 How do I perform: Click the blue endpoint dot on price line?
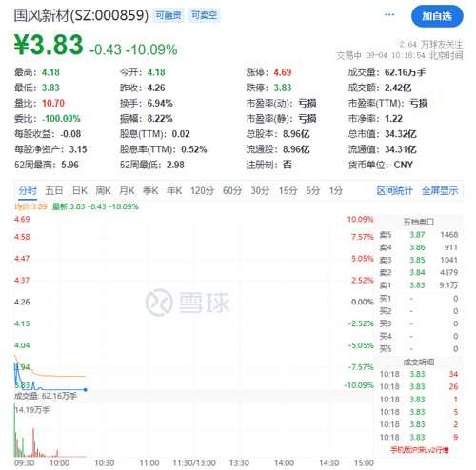[86, 389]
